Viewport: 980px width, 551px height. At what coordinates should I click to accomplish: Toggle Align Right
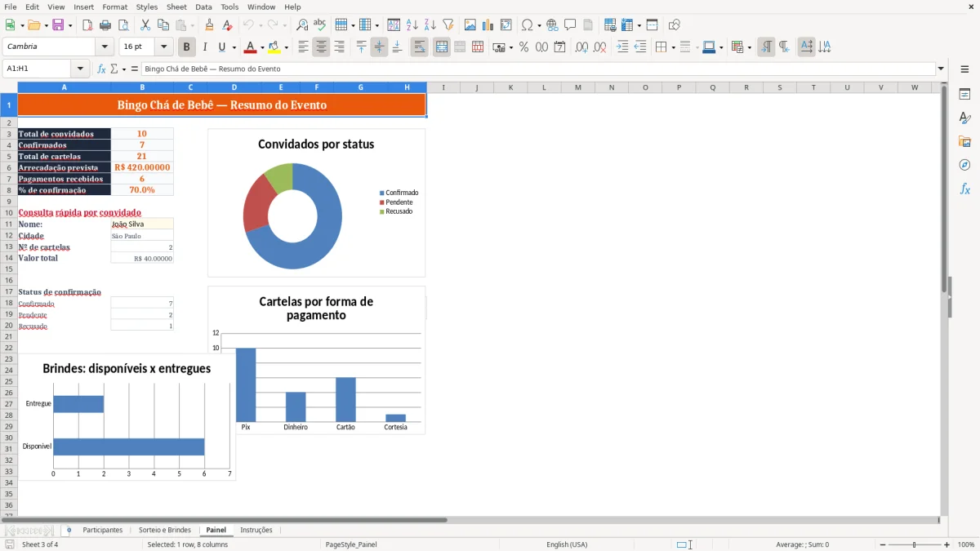click(339, 47)
